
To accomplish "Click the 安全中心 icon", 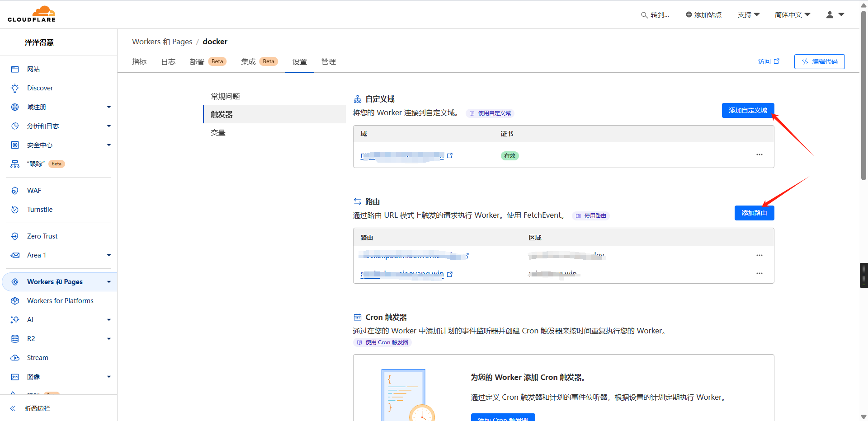I will 15,145.
